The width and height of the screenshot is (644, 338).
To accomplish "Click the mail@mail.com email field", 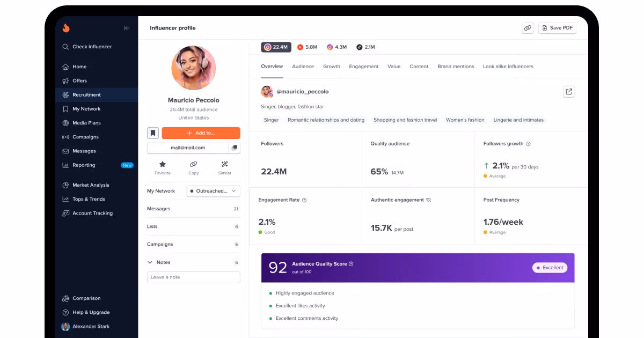I will click(x=188, y=148).
